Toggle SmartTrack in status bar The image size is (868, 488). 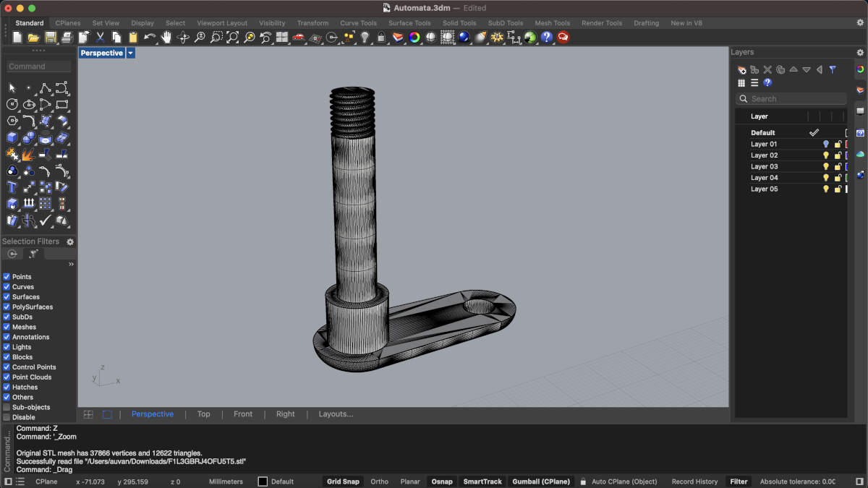coord(482,481)
